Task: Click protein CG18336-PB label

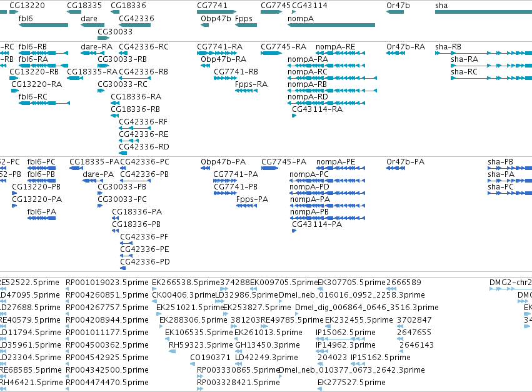Action: [x=136, y=224]
